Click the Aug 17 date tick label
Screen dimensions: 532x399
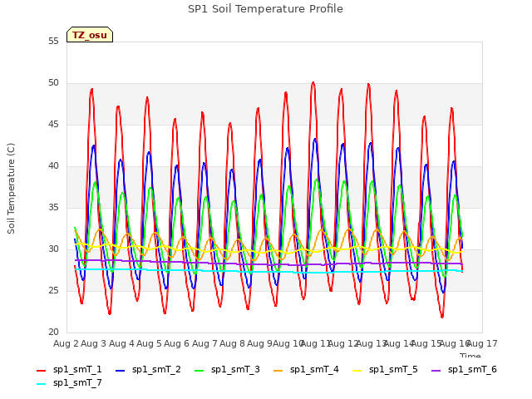click(483, 343)
